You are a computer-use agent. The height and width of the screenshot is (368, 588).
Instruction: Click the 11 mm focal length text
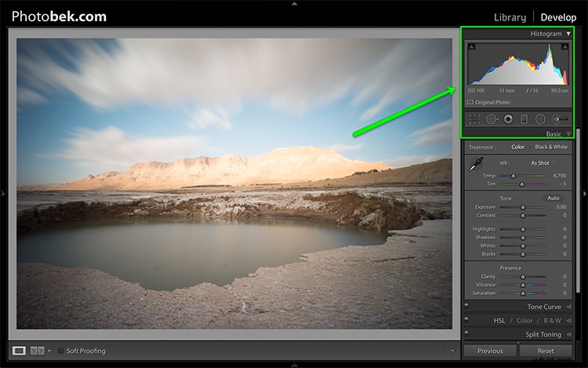[x=506, y=91]
